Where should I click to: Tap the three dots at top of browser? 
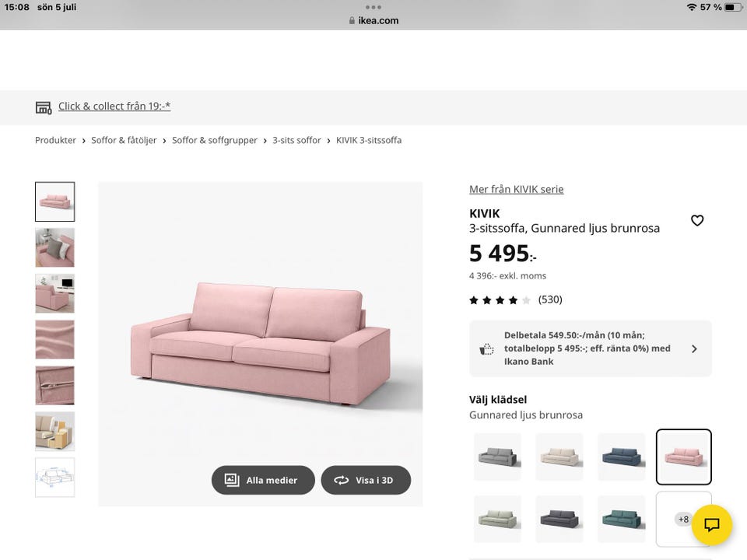click(373, 7)
